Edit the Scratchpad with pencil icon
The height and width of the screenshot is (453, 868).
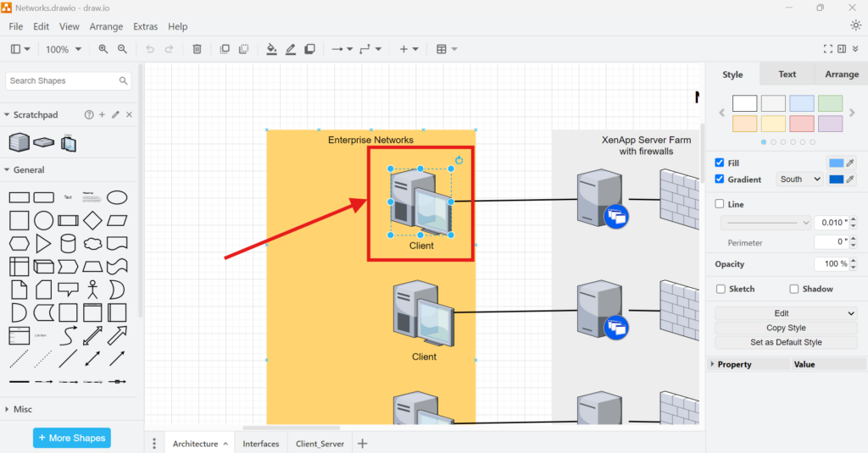[x=115, y=114]
